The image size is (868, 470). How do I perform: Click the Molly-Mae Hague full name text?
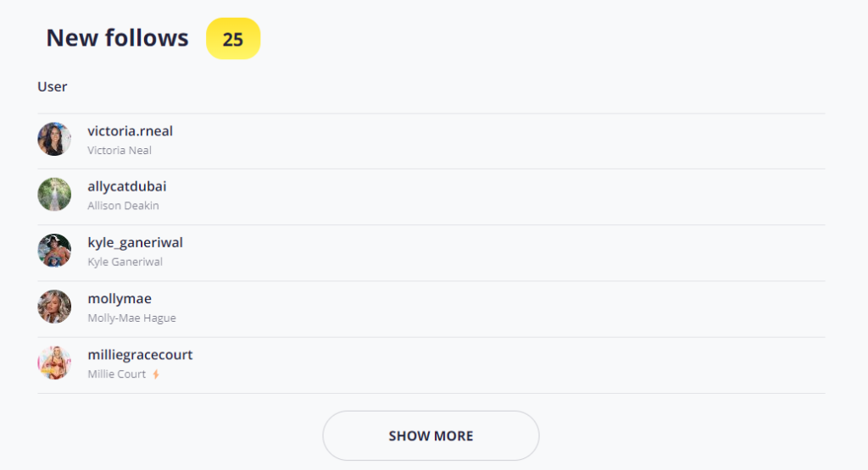point(131,318)
